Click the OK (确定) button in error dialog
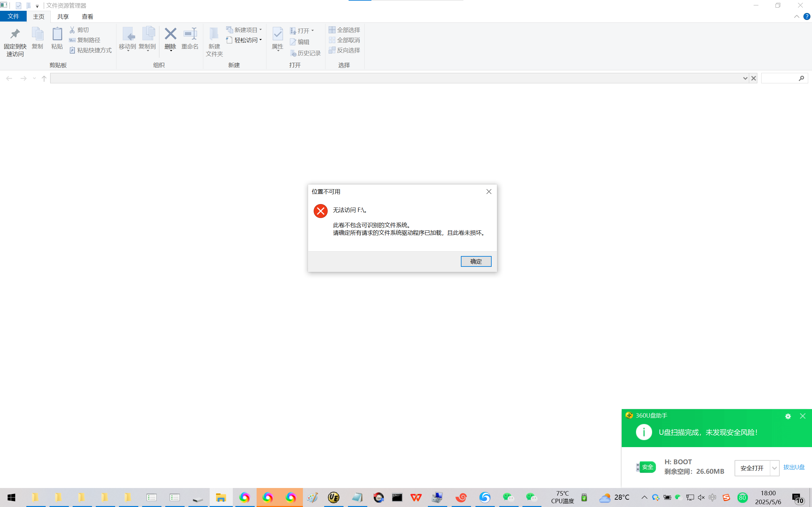This screenshot has width=812, height=507. click(476, 261)
